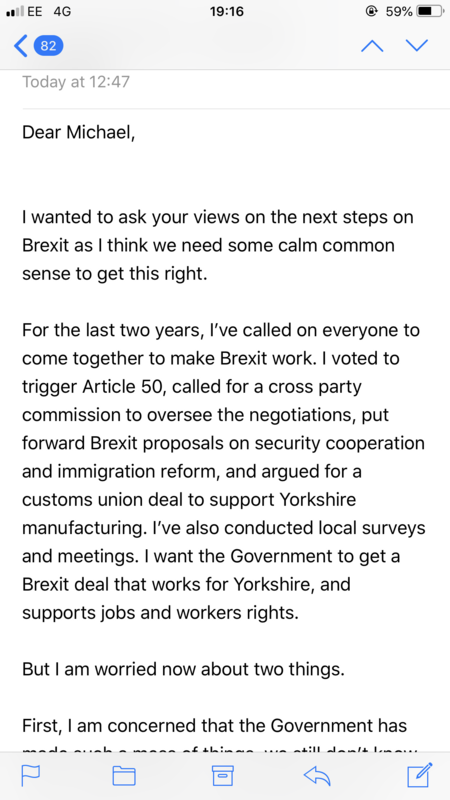Show the previous message with up arrow
450x800 pixels.
(x=372, y=46)
